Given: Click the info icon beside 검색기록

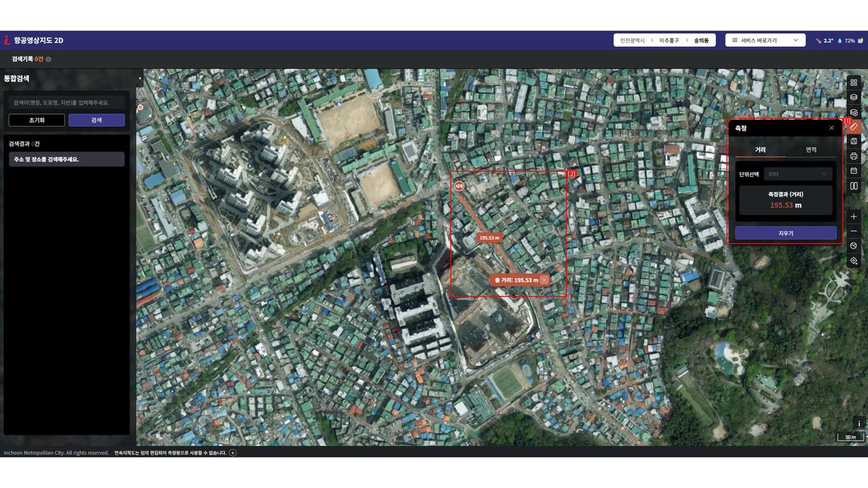Looking at the screenshot, I should (48, 59).
